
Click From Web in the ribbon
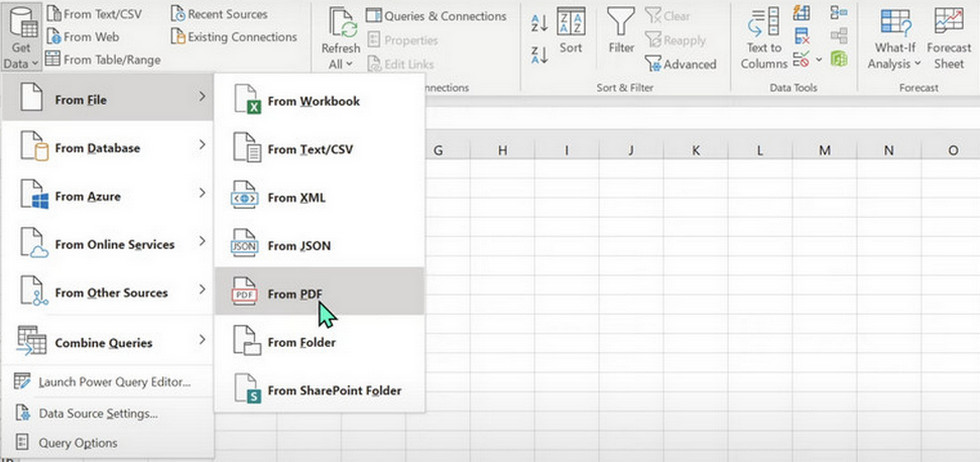pyautogui.click(x=82, y=36)
